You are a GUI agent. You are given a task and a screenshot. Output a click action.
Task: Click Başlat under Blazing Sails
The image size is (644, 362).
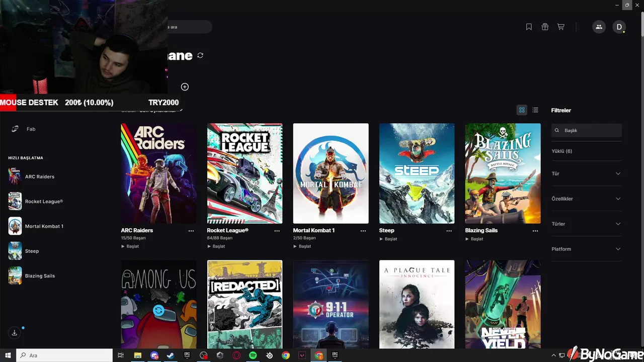pos(474,239)
